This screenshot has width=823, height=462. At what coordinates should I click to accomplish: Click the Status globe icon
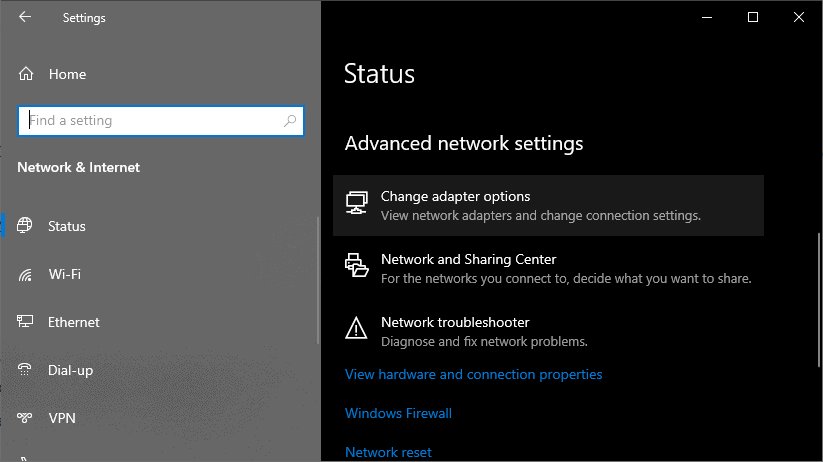26,226
